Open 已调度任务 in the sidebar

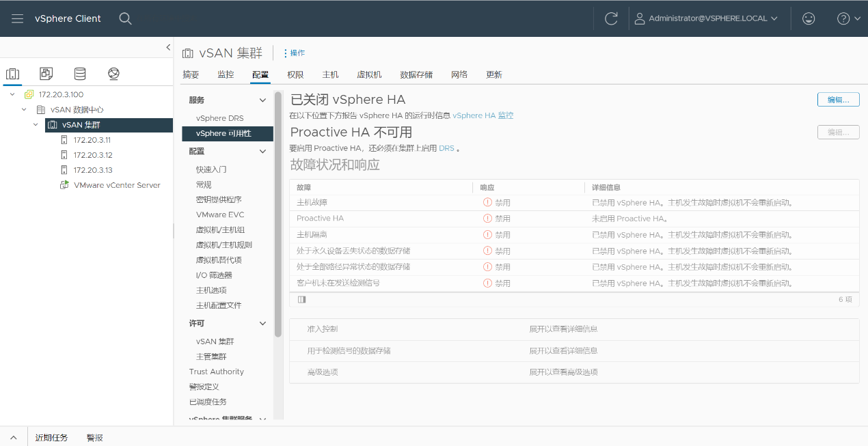point(208,402)
